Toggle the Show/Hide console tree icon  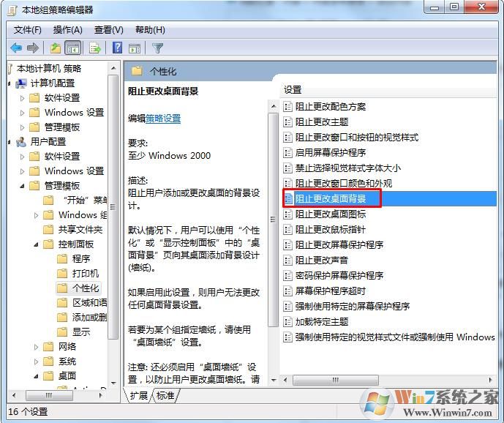click(72, 48)
